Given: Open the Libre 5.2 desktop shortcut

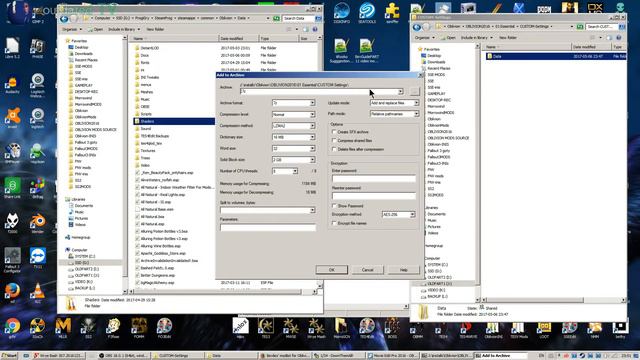Looking at the screenshot, I should click(x=12, y=48).
